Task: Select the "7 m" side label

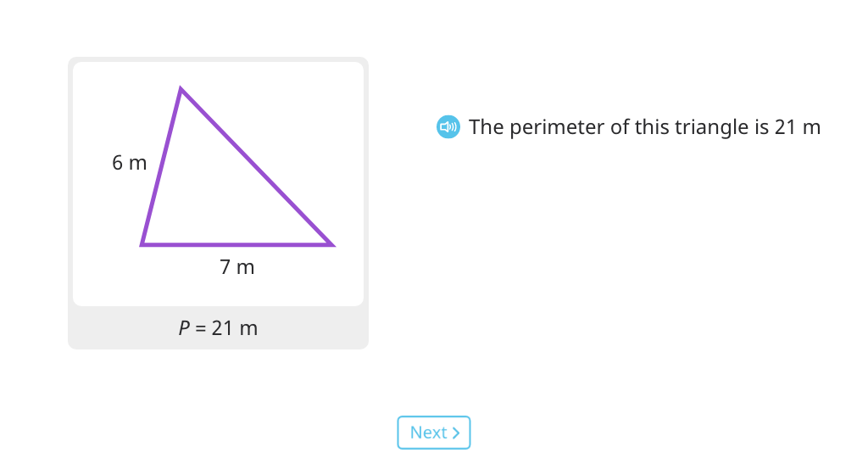Action: [x=237, y=267]
